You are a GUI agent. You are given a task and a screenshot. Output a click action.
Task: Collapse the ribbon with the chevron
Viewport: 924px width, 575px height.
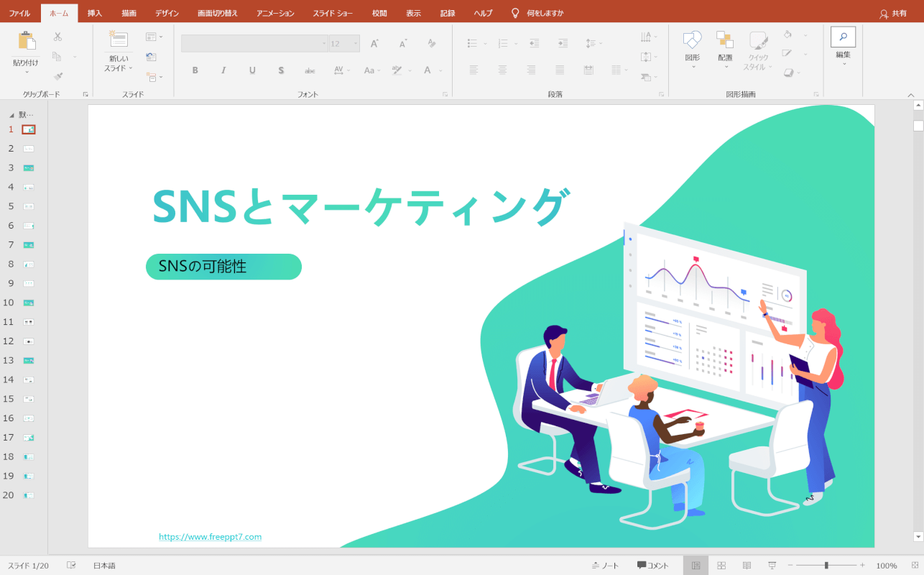click(x=911, y=95)
